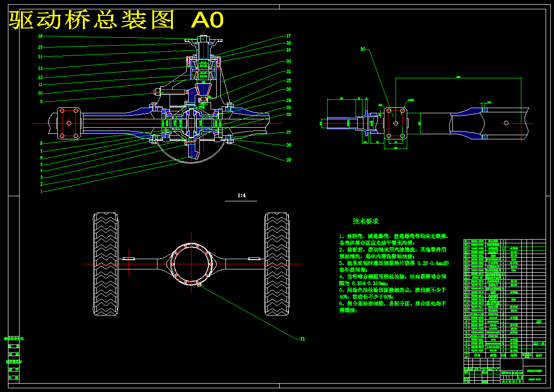Select part callout number 5
The image size is (554, 392).
[x=41, y=165]
